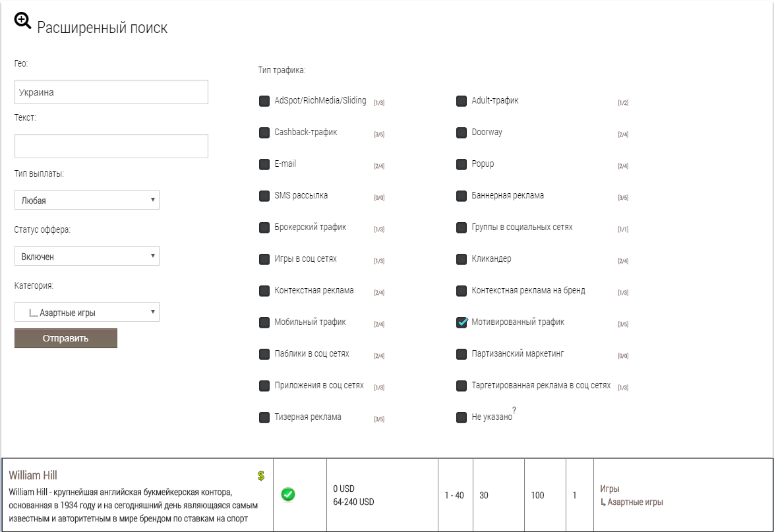The height and width of the screenshot is (532, 774).
Task: Click into the Текст search field
Action: [x=111, y=146]
